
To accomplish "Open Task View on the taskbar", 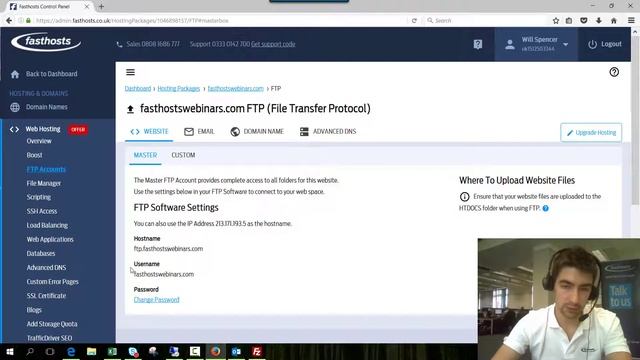I will pos(50,351).
